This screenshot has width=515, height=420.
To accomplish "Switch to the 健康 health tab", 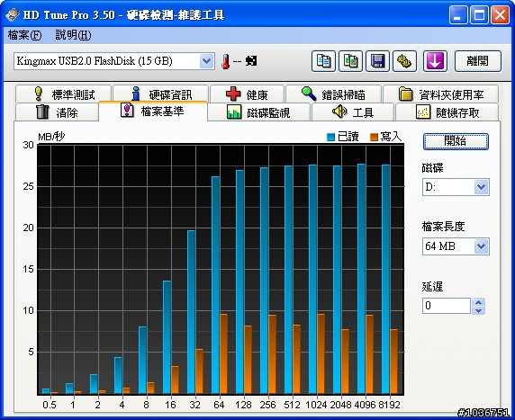I will click(x=247, y=94).
